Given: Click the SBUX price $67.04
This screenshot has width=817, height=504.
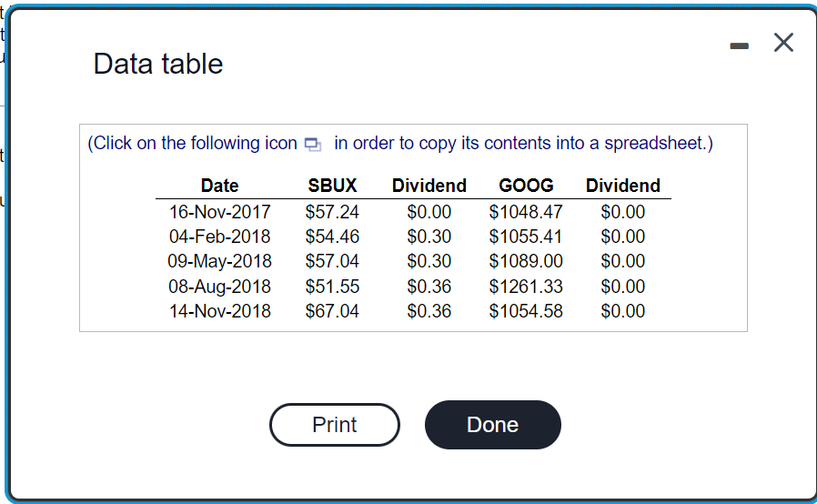Looking at the screenshot, I should pos(332,311).
